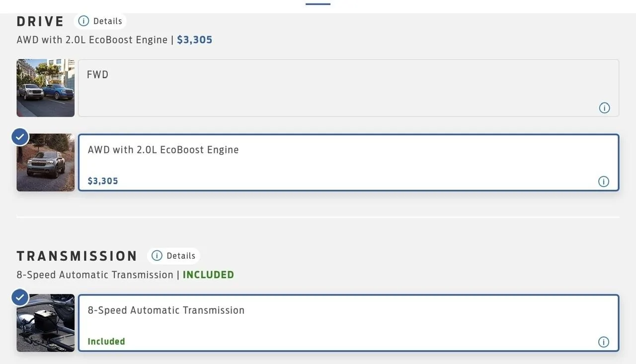636x364 pixels.
Task: Click the $3,305 price inside AWD card
Action: tap(103, 181)
